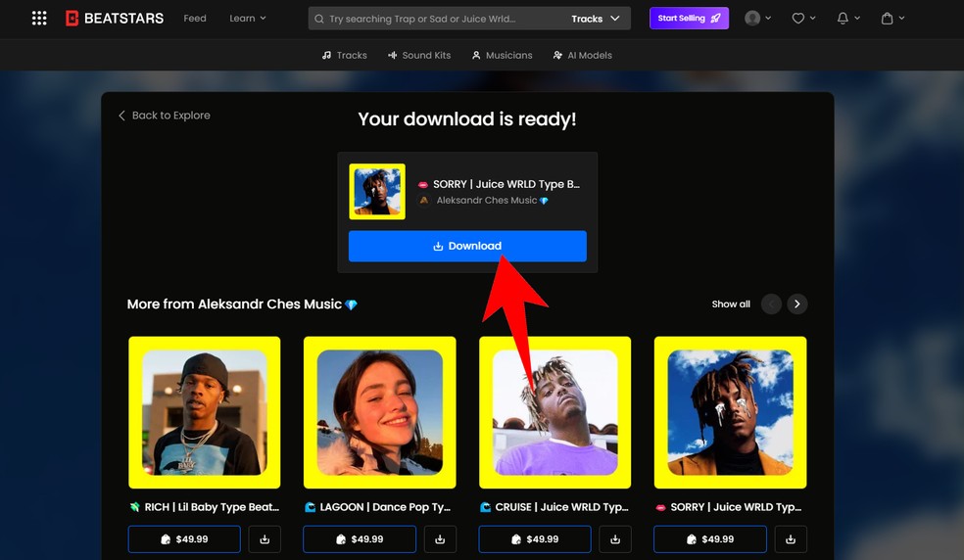Viewport: 964px width, 560px height.
Task: Expand the favorites heart dropdown chevron
Action: (x=813, y=19)
